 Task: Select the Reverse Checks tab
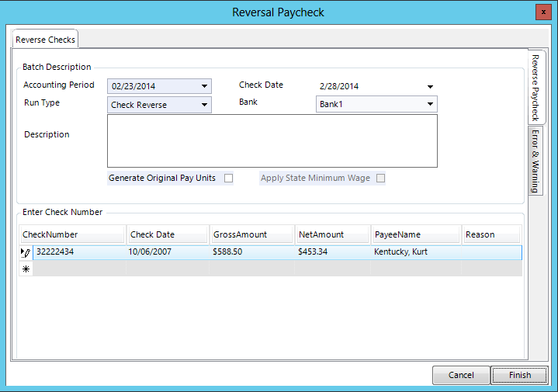(x=45, y=40)
